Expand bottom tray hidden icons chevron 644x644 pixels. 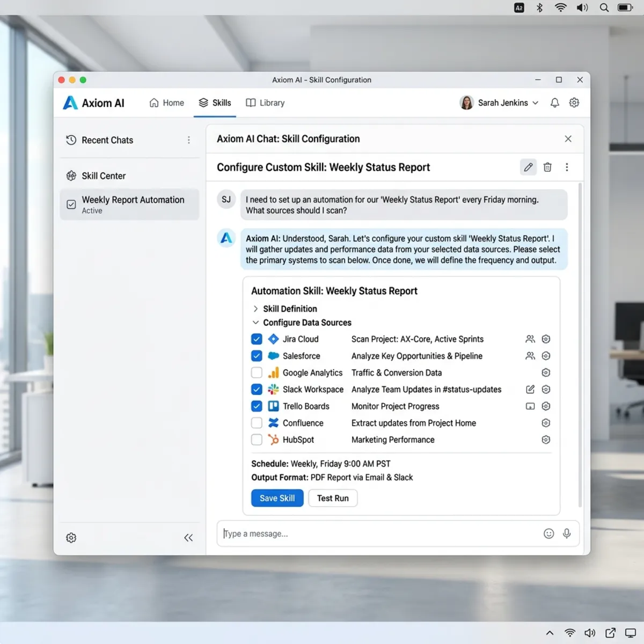point(550,633)
